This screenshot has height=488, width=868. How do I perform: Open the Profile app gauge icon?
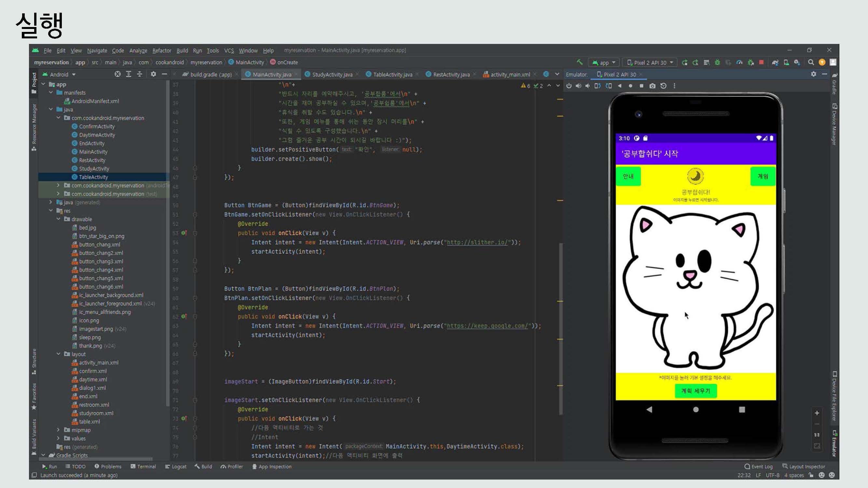739,62
